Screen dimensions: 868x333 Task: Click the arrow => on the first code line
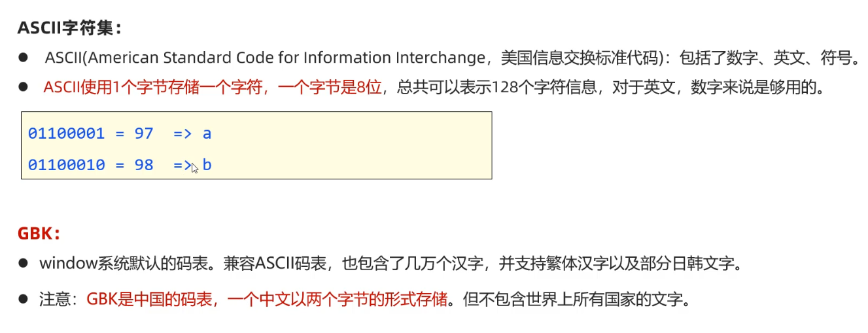(182, 133)
